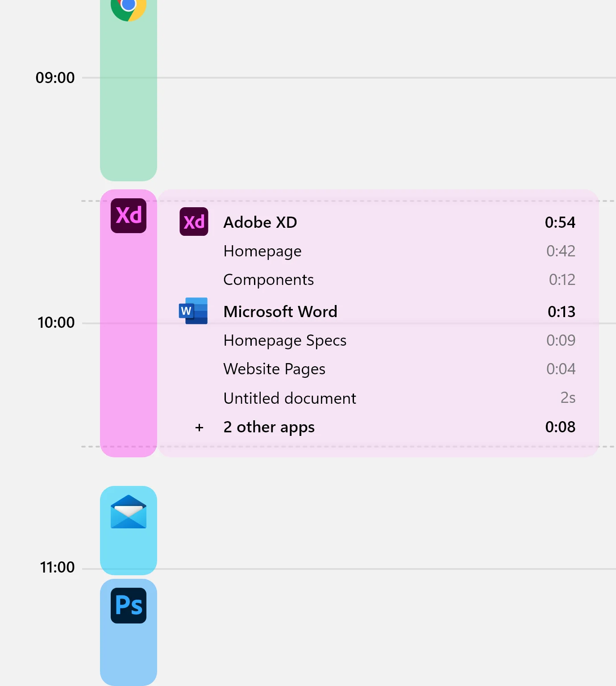Click the 0:54 Adobe XD total duration
Screen dimensions: 616x686
[560, 222]
